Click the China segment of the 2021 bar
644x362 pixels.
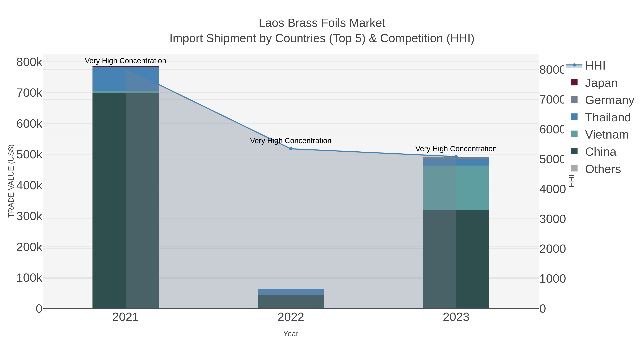tap(126, 200)
